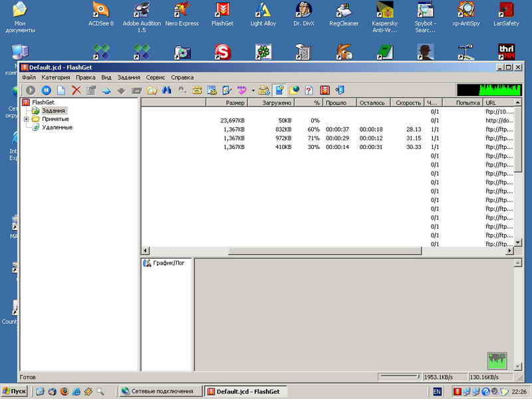
Task: Click the Пуск start button
Action: pos(15,392)
